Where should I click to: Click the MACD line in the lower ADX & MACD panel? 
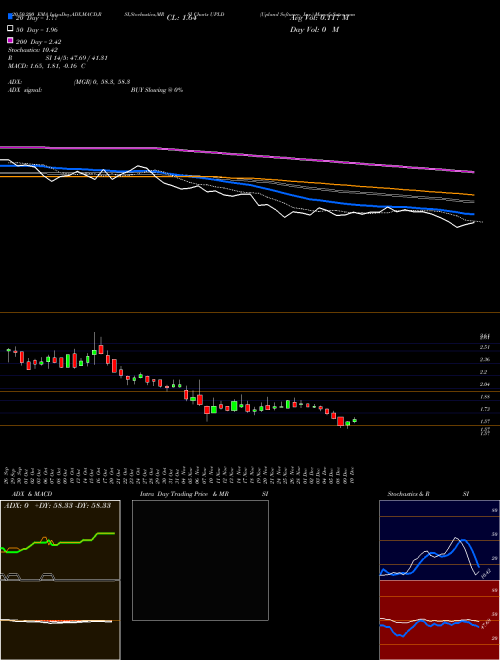coord(56,621)
